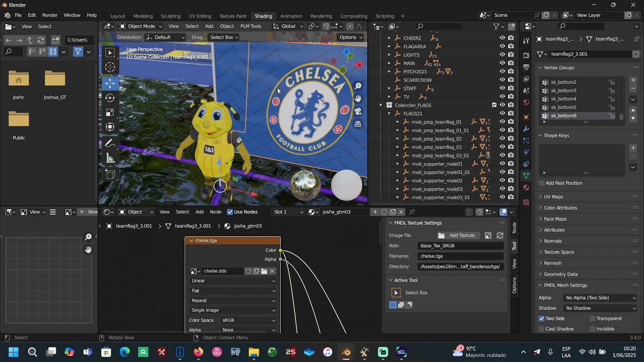The height and width of the screenshot is (362, 644).
Task: Open Windows File Explorer from taskbar
Action: pos(254,352)
